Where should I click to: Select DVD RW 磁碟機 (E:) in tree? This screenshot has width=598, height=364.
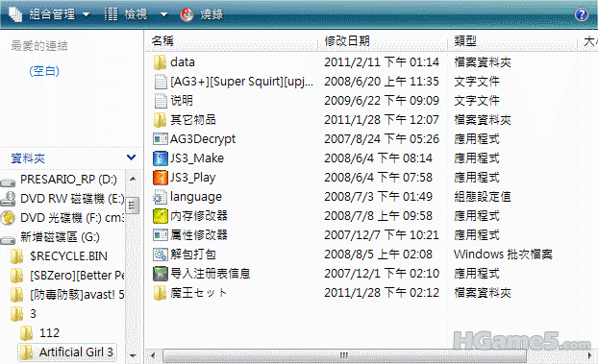63,199
